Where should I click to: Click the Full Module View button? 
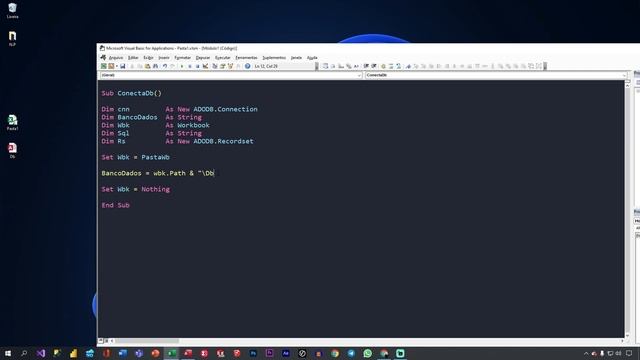click(107, 340)
